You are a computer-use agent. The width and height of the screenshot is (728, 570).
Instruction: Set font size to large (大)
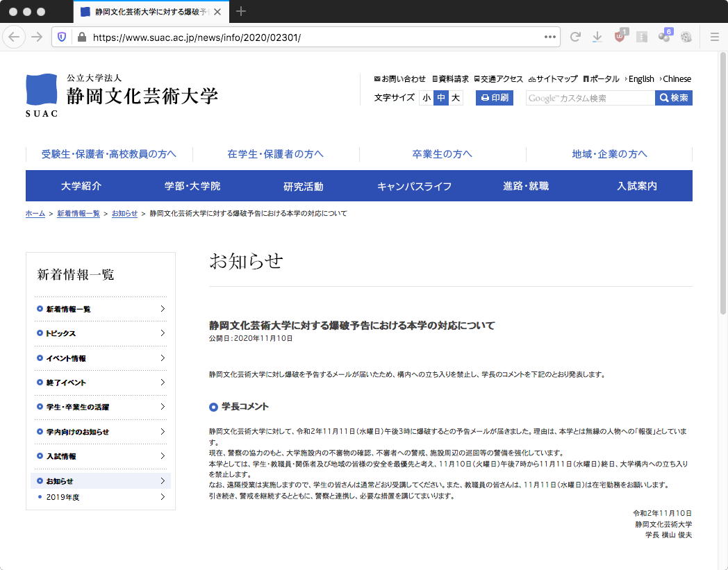[x=456, y=98]
